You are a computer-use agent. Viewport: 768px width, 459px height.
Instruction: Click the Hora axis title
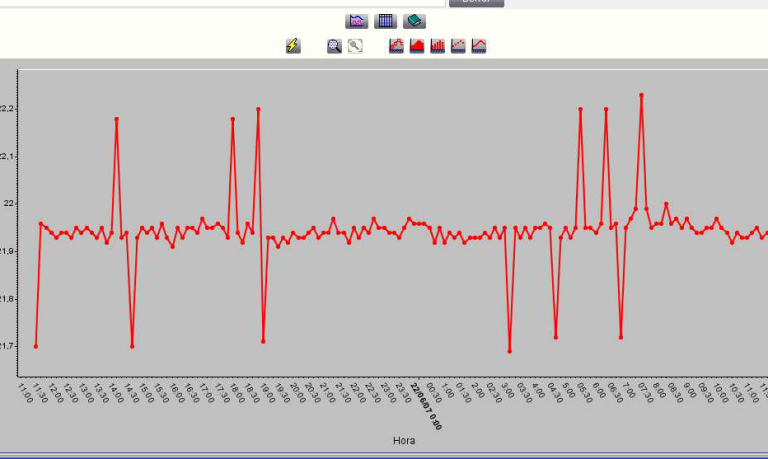[x=403, y=440]
